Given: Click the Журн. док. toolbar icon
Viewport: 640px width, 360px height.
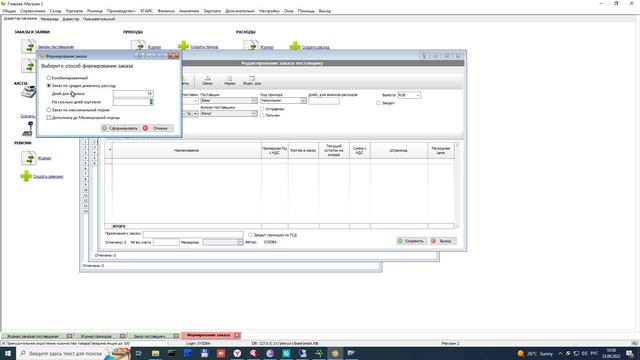Looking at the screenshot, I should (x=252, y=80).
